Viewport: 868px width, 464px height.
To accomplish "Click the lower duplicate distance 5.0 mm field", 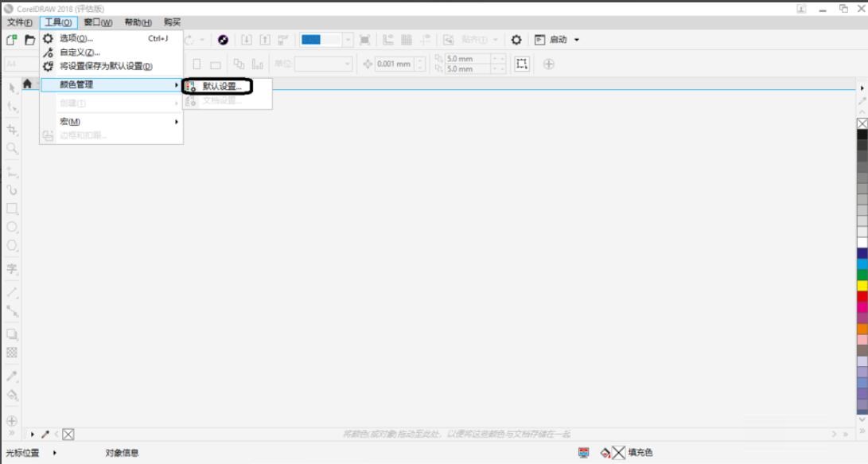I will click(x=469, y=69).
